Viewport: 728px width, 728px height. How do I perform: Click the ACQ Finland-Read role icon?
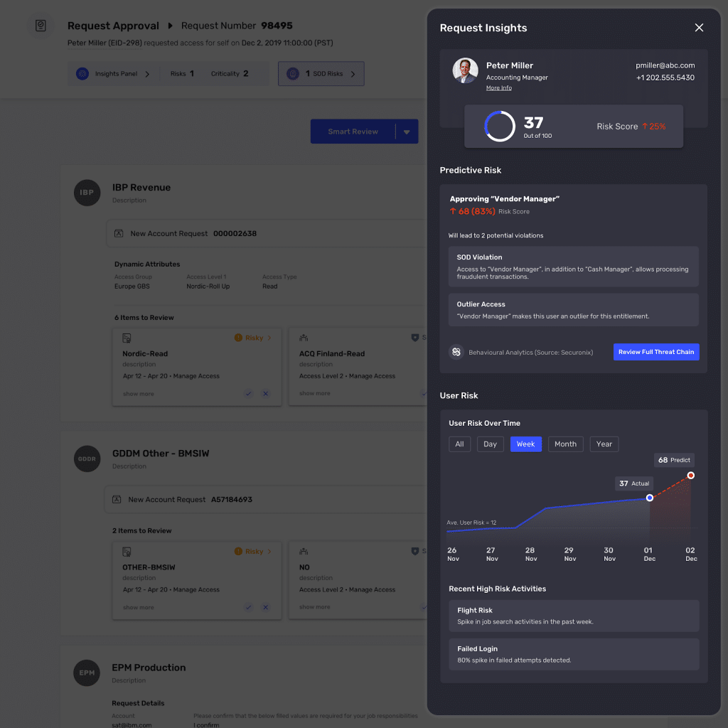(x=304, y=338)
